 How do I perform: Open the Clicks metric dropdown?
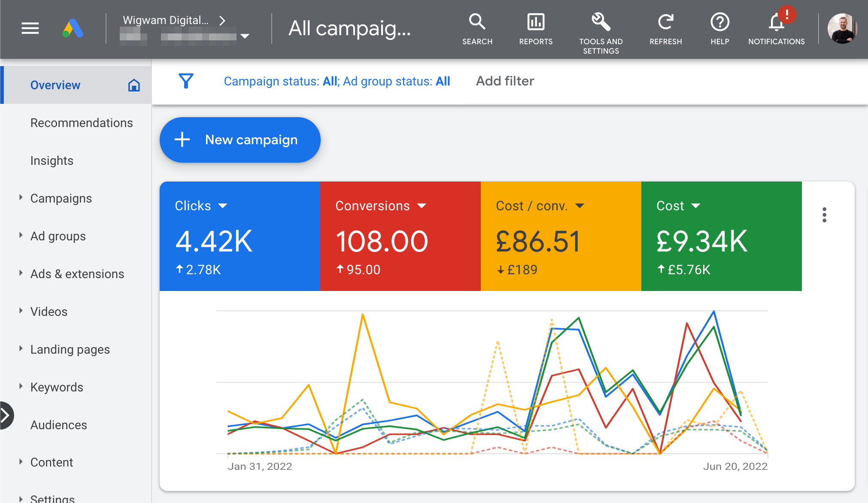[222, 206]
